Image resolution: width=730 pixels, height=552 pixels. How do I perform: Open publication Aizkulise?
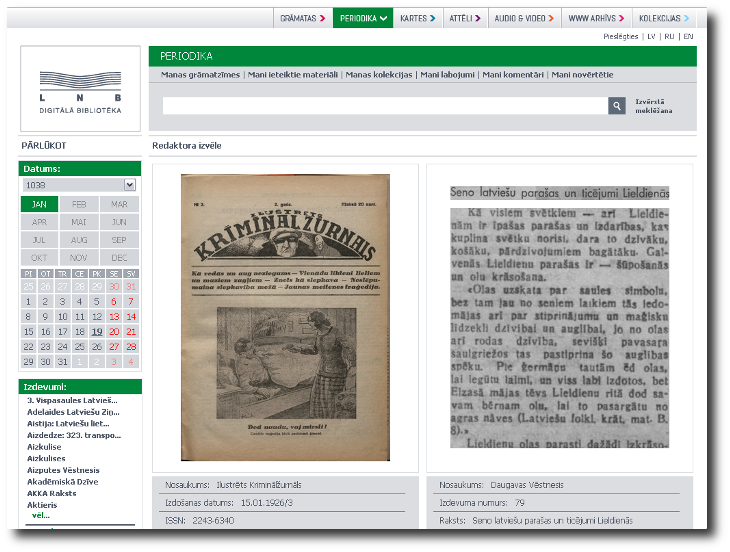(x=44, y=447)
